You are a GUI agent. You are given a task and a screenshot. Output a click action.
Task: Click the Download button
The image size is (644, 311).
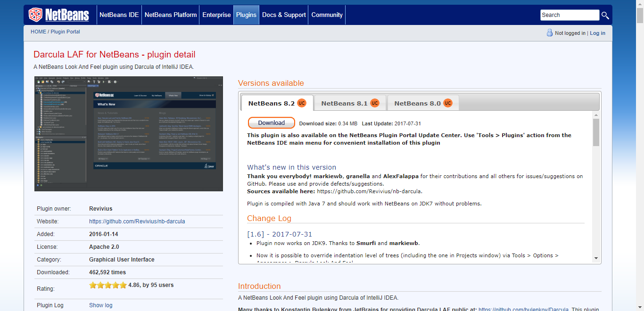272,123
